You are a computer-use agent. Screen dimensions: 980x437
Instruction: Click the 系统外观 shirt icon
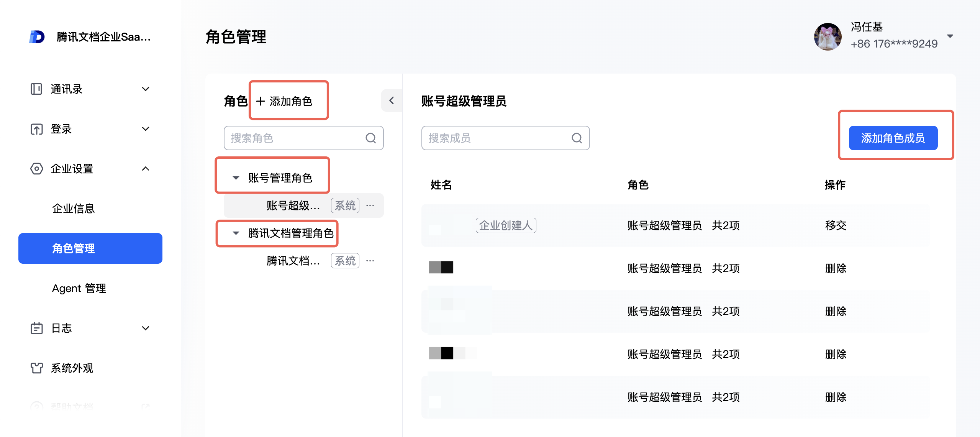[36, 368]
